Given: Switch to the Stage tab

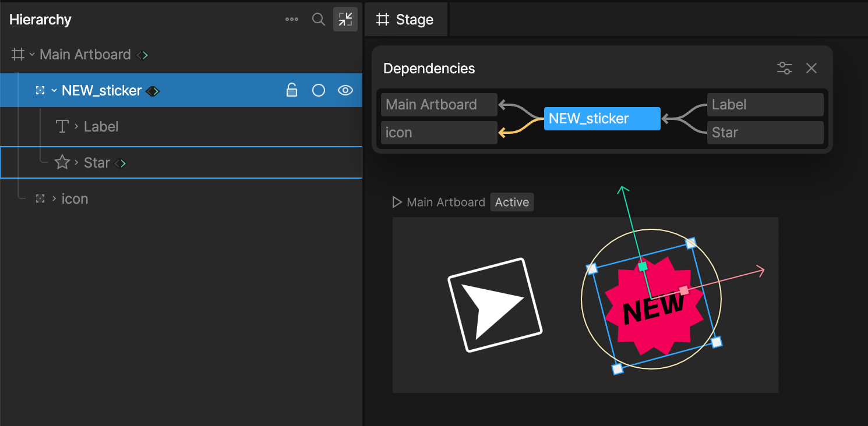Looking at the screenshot, I should tap(406, 19).
